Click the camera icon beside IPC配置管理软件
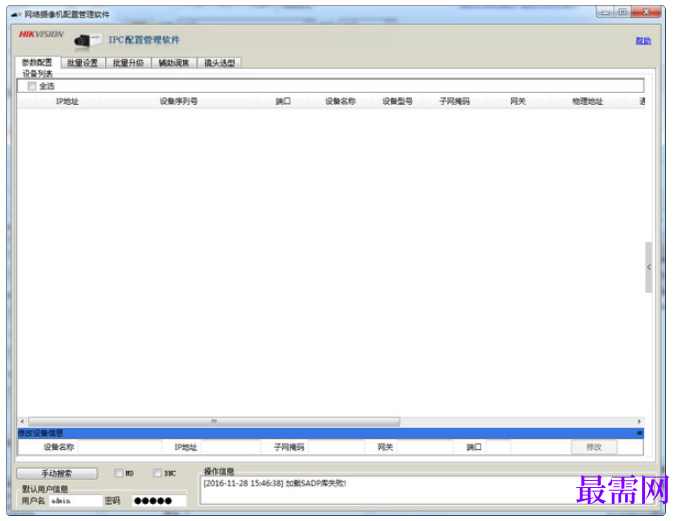688x521 pixels. click(88, 40)
